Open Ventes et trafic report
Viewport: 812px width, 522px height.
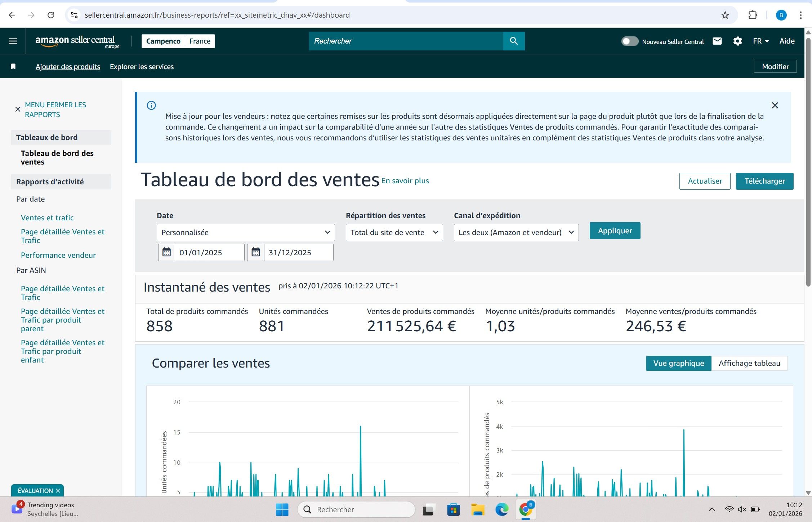click(47, 218)
